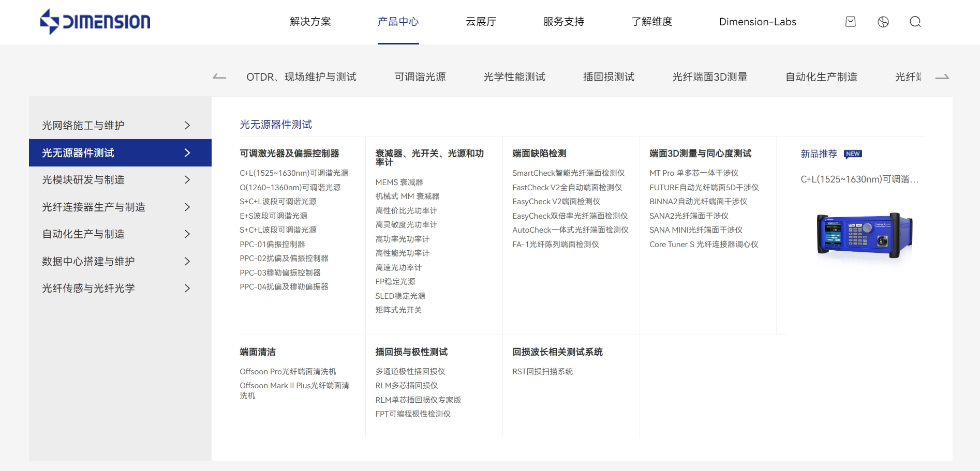Open the OTDR、现场维护与测试 category link
980x471 pixels.
(301, 76)
